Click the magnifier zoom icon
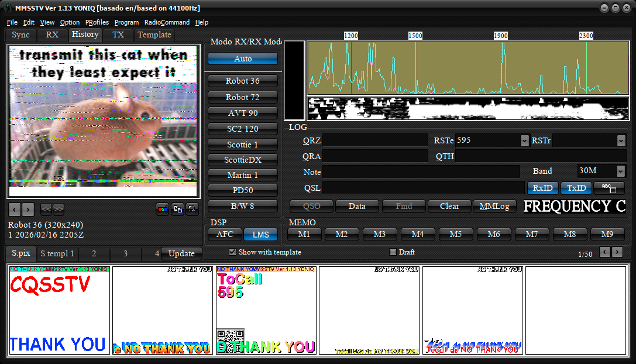Image resolution: width=636 pixels, height=364 pixels. pyautogui.click(x=192, y=210)
